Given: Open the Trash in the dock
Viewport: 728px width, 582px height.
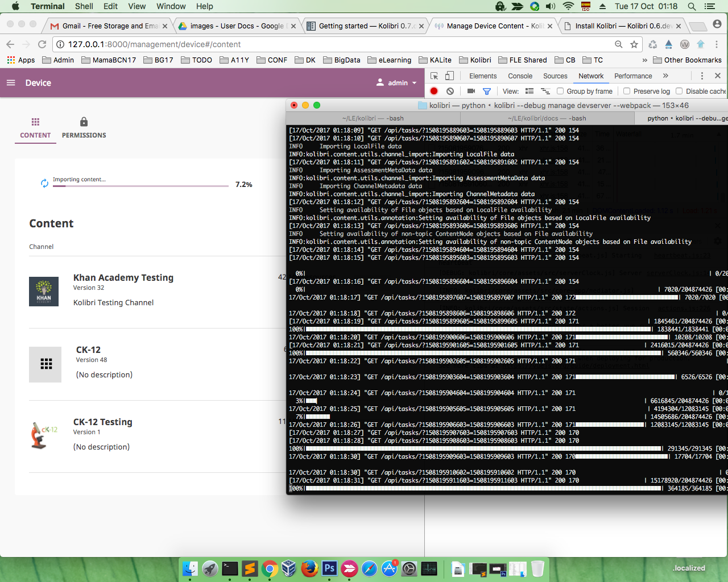Looking at the screenshot, I should [537, 568].
